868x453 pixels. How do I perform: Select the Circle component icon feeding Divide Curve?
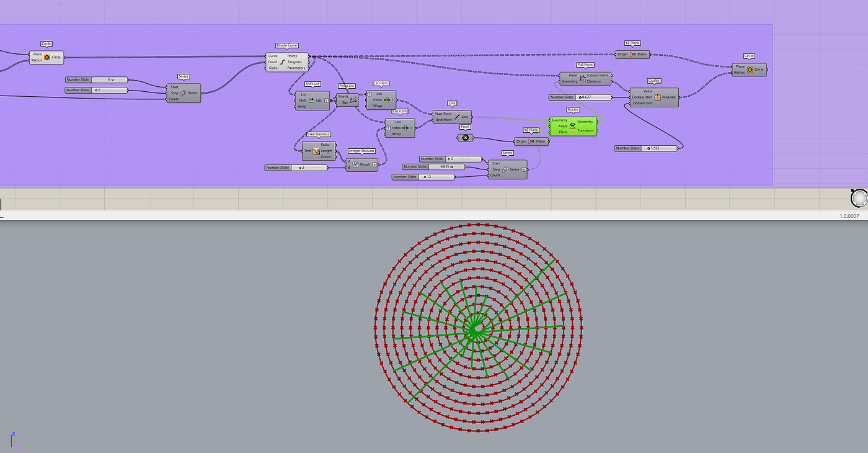pos(46,57)
